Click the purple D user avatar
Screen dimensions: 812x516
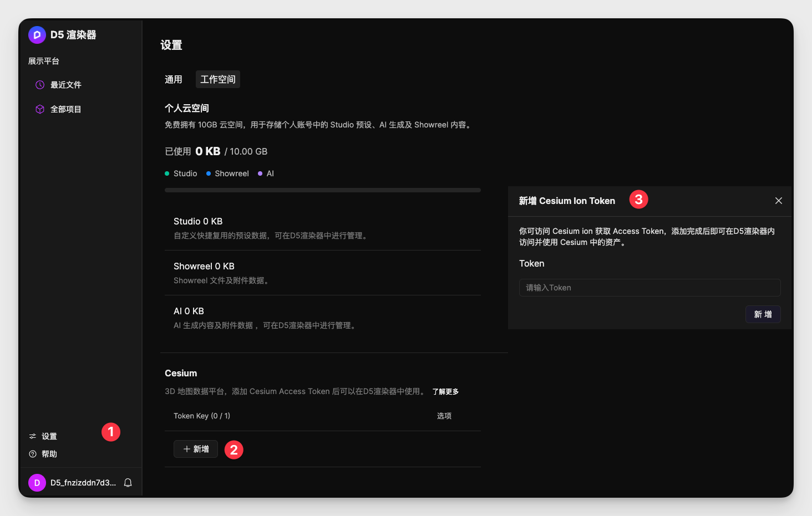37,483
